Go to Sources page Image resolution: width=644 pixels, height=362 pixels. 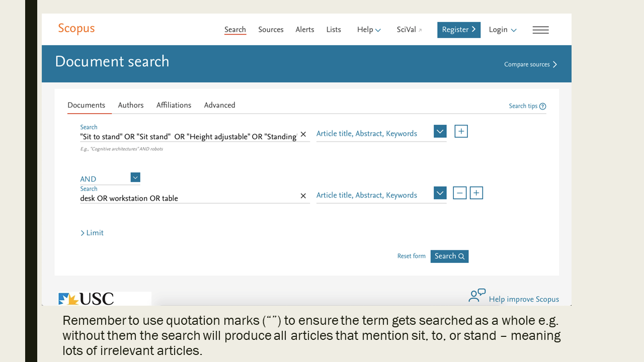[271, 30]
